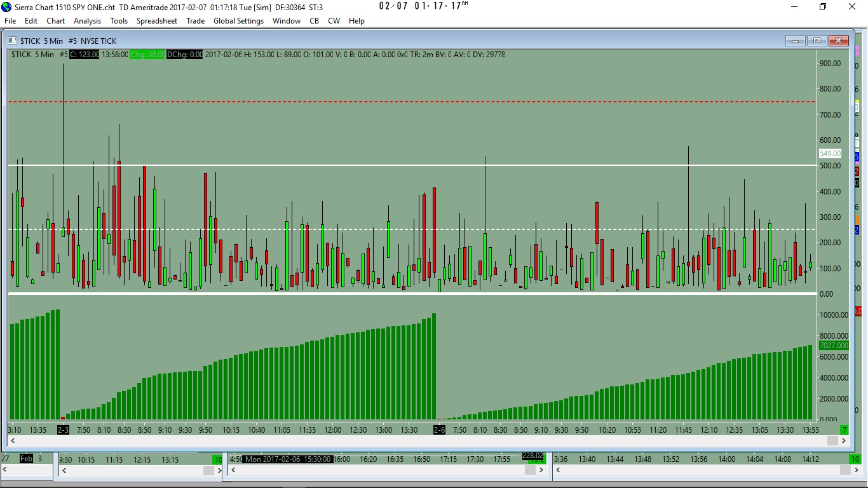Click the red dashed line at 750
Image resolution: width=868 pixels, height=488 pixels.
[412, 102]
